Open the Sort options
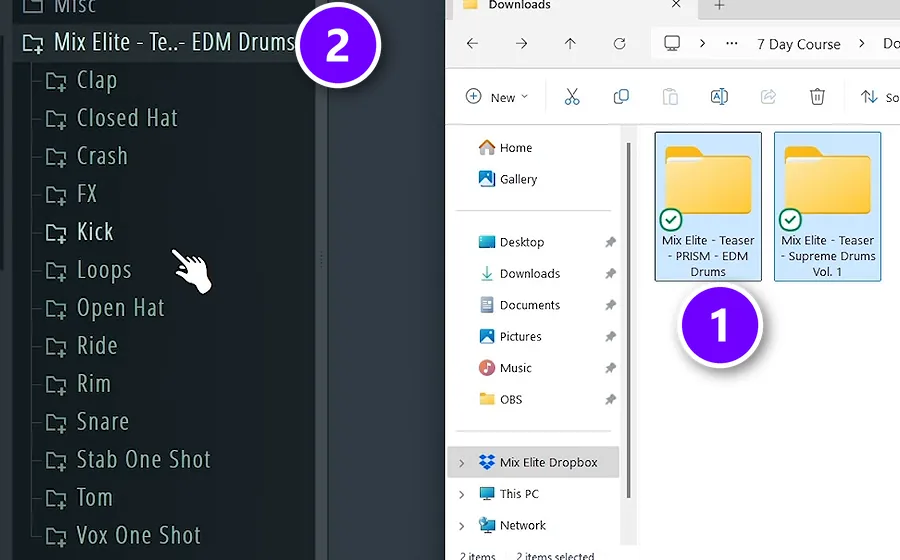The width and height of the screenshot is (900, 560). (x=879, y=98)
